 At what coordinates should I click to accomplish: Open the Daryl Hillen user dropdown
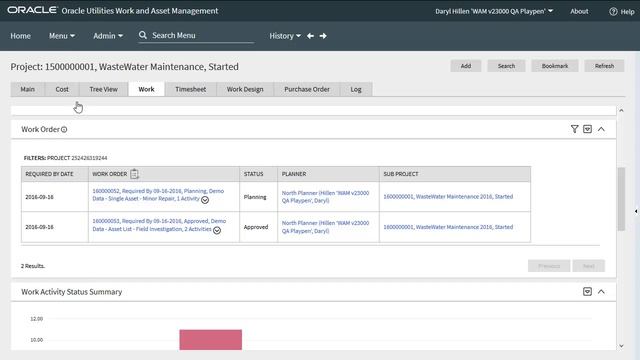(x=494, y=11)
